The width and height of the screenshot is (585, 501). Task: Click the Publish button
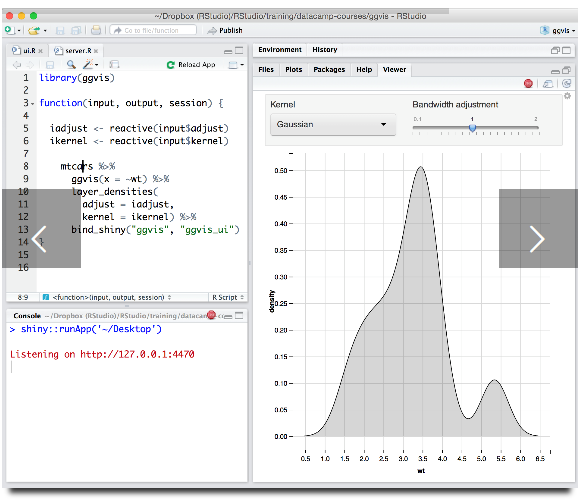(x=225, y=30)
